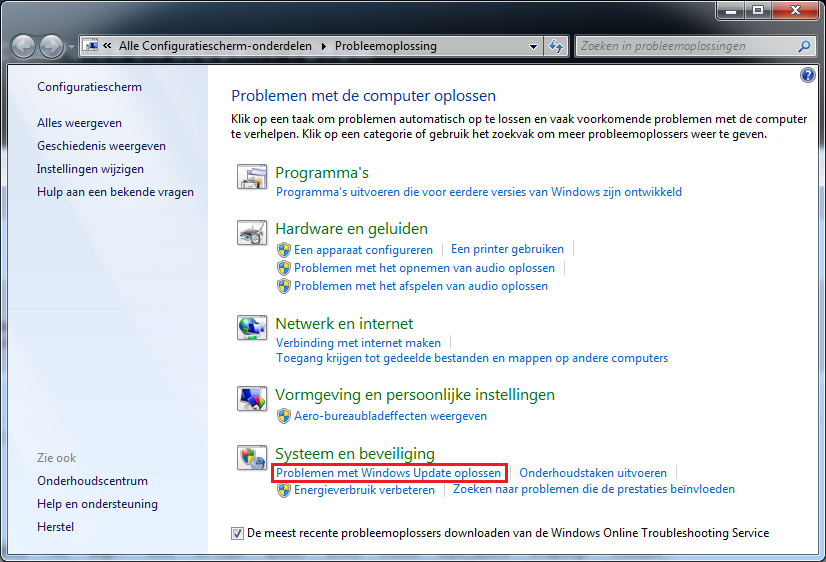Image resolution: width=826 pixels, height=562 pixels.
Task: Open Onderhoudscentrum under Zie ook
Action: pos(92,481)
